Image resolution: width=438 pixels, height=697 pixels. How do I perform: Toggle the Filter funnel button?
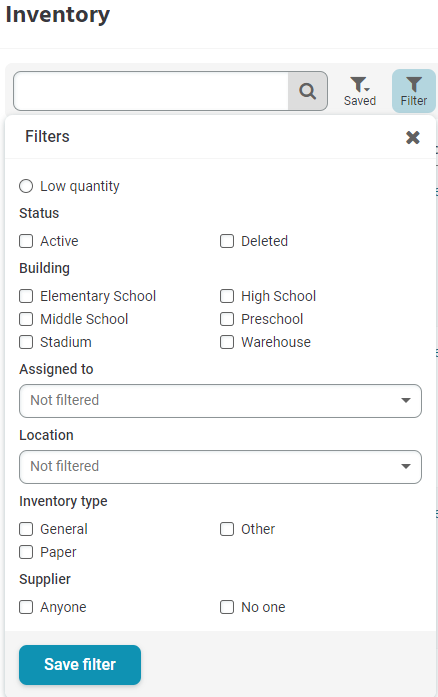click(x=414, y=91)
